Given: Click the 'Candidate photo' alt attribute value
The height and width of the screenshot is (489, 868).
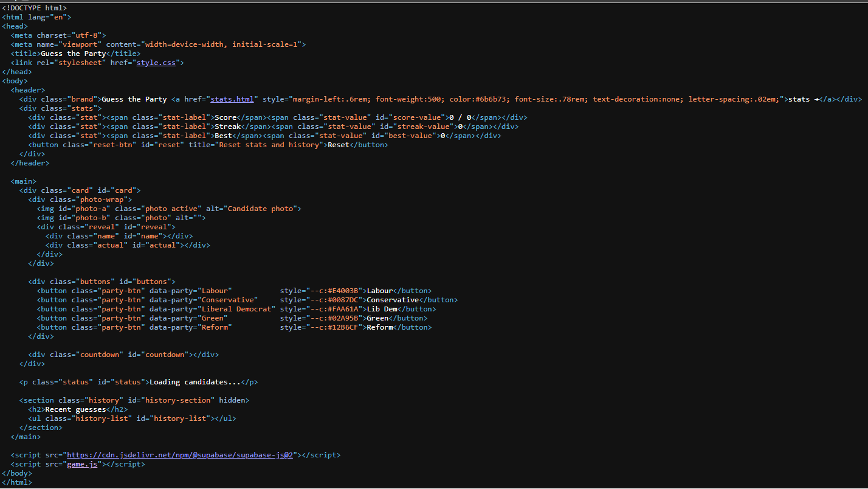Looking at the screenshot, I should coord(261,209).
